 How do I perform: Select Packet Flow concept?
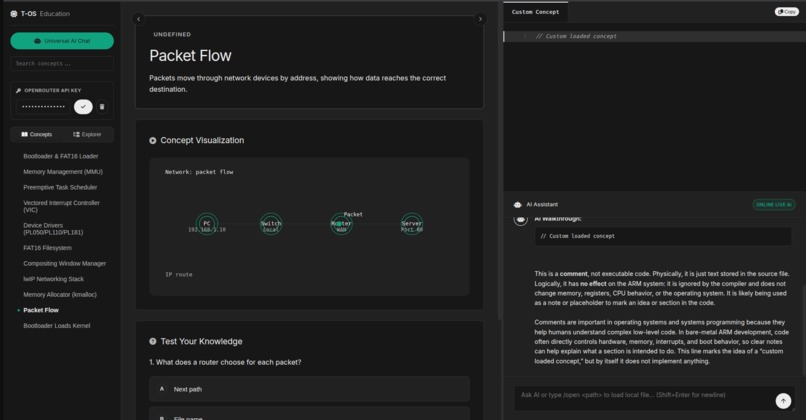(41, 311)
